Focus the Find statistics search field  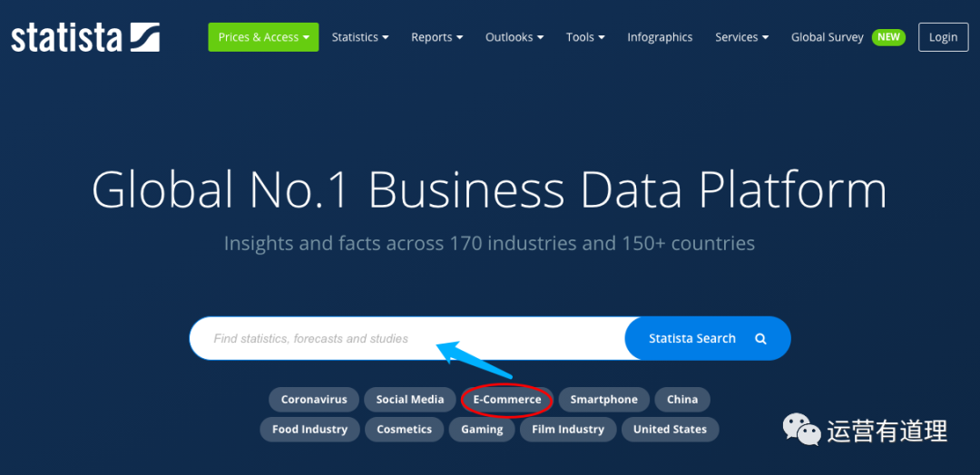[x=407, y=338]
